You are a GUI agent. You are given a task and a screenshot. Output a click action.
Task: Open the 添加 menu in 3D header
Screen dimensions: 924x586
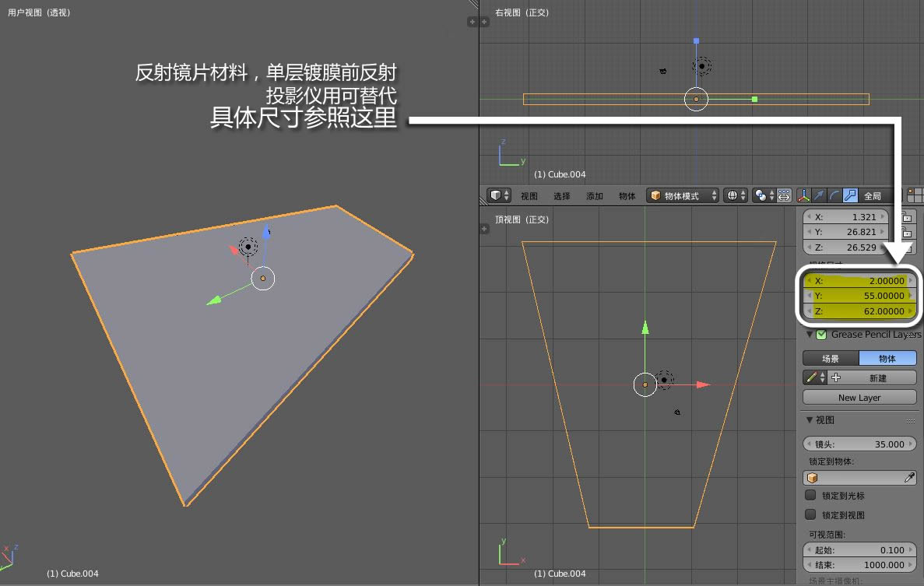pos(594,196)
